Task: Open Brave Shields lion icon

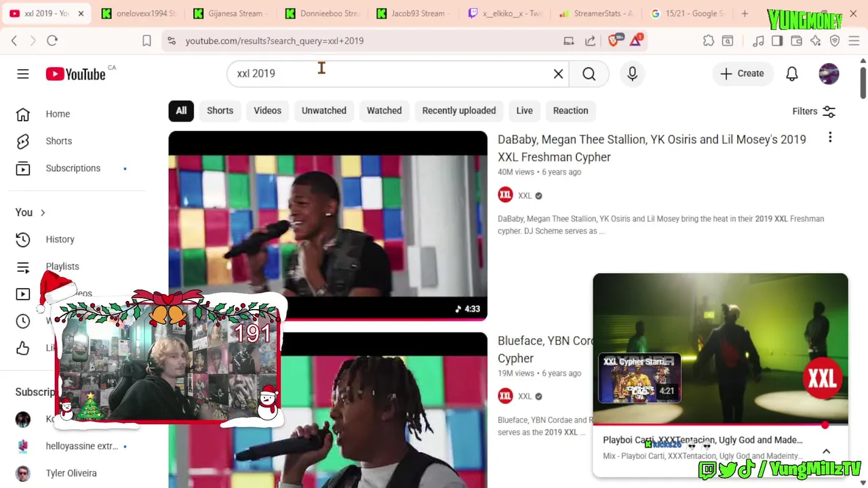Action: [614, 41]
